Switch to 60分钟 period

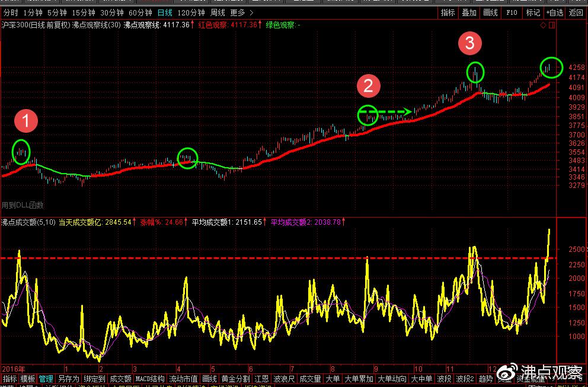tap(140, 12)
